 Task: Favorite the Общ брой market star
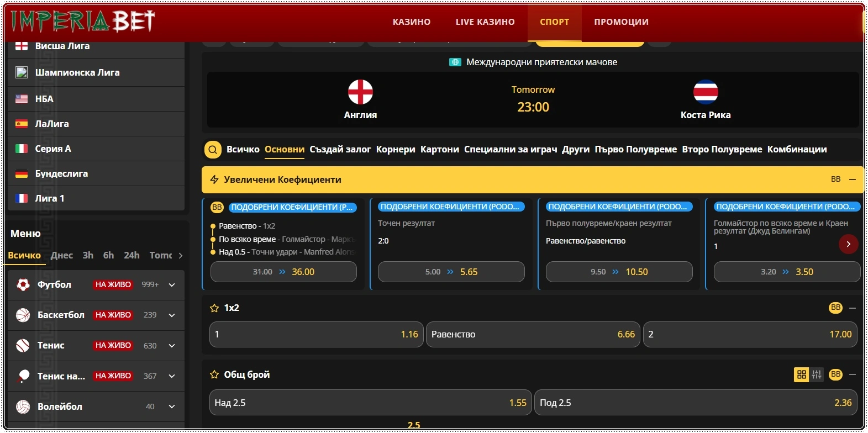(214, 374)
